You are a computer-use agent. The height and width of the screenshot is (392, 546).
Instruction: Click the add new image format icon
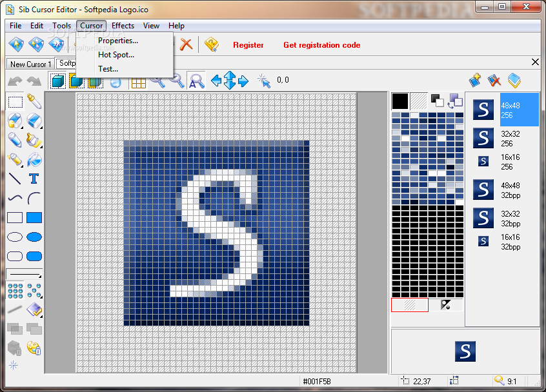pyautogui.click(x=475, y=81)
